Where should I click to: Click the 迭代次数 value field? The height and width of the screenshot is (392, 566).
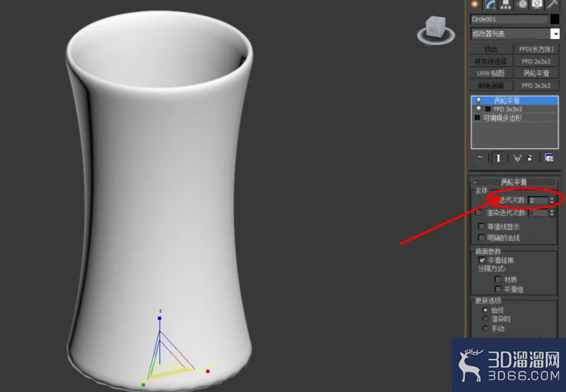(539, 201)
